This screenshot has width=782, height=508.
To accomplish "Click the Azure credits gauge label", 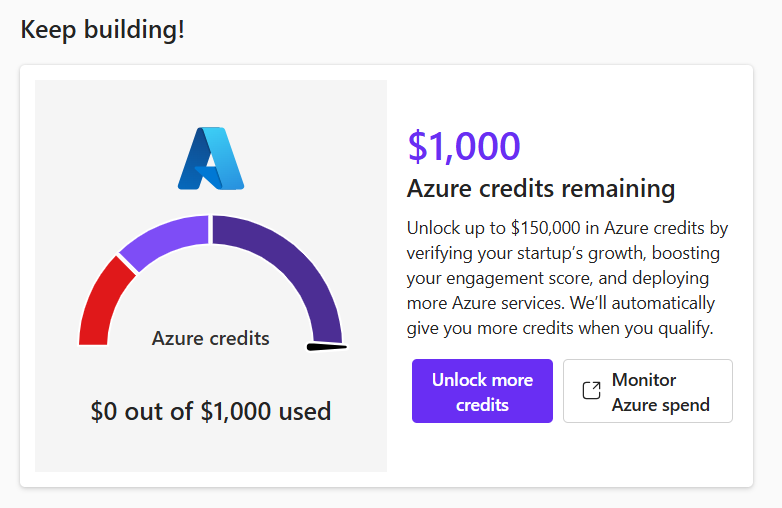I will 210,339.
